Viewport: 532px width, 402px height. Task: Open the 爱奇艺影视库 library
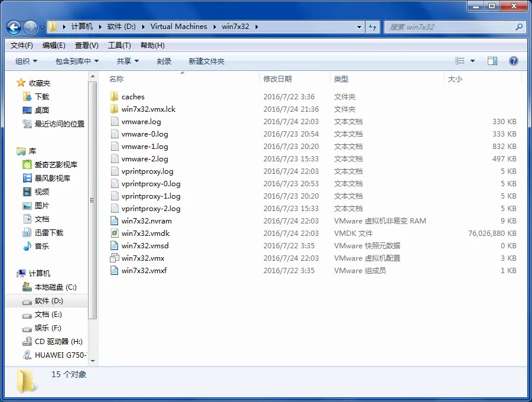tap(56, 164)
